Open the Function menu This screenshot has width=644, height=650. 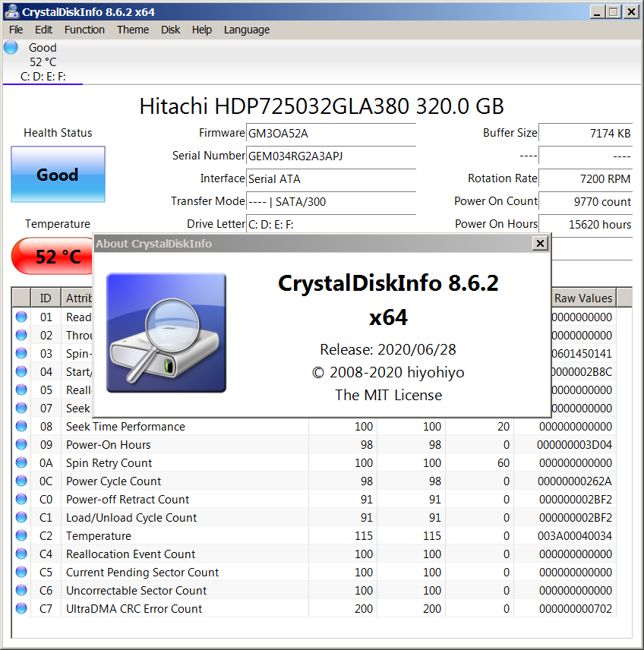point(84,30)
